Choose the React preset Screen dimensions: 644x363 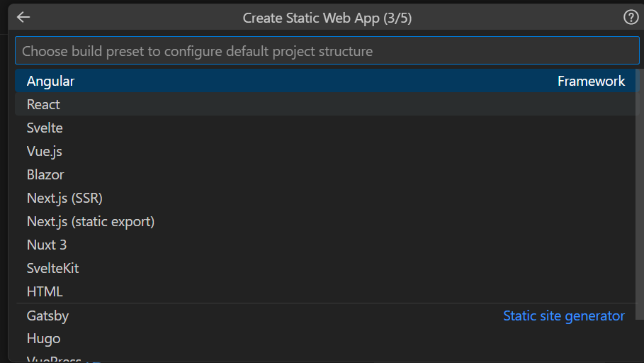tap(44, 105)
